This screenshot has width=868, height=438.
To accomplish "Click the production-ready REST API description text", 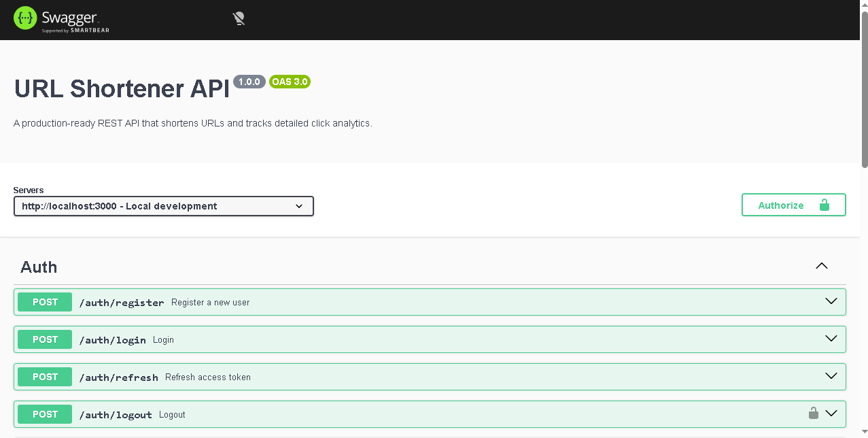I will coord(193,124).
